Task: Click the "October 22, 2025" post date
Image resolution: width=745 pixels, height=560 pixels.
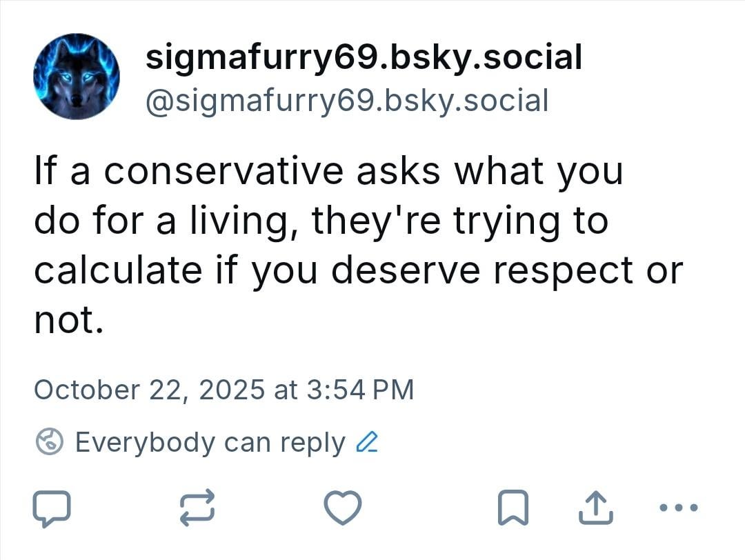Action: click(x=149, y=390)
